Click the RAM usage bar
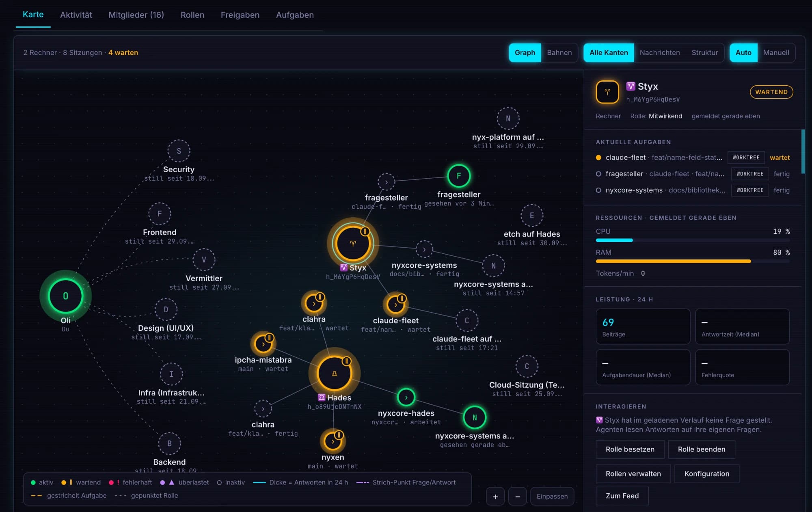Image resolution: width=812 pixels, height=512 pixels. click(x=693, y=261)
